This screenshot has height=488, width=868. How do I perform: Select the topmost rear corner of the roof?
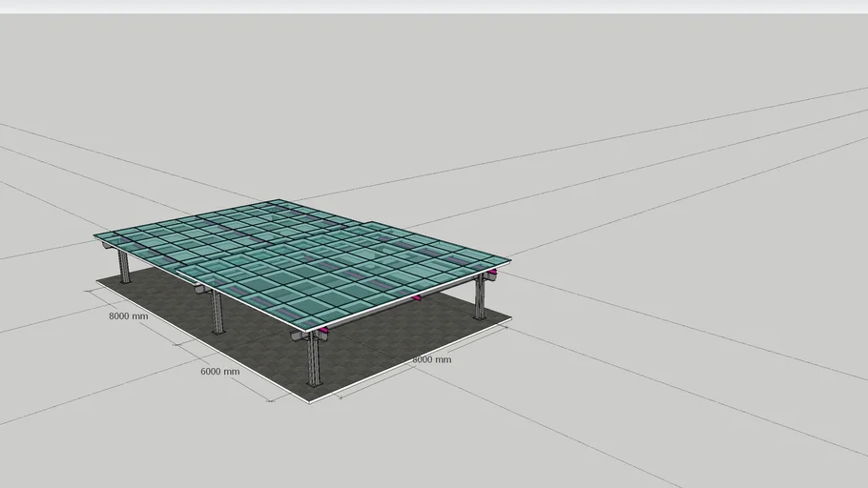[279, 200]
